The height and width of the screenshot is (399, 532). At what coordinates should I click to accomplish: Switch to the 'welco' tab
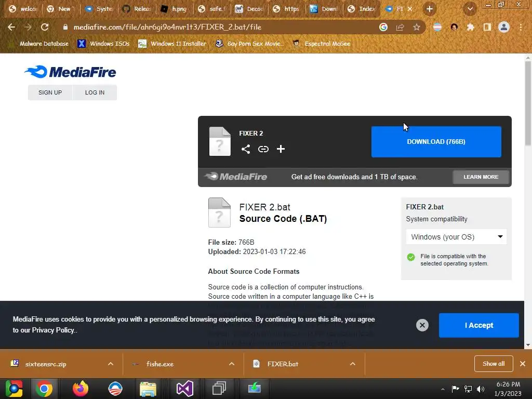pos(23,9)
